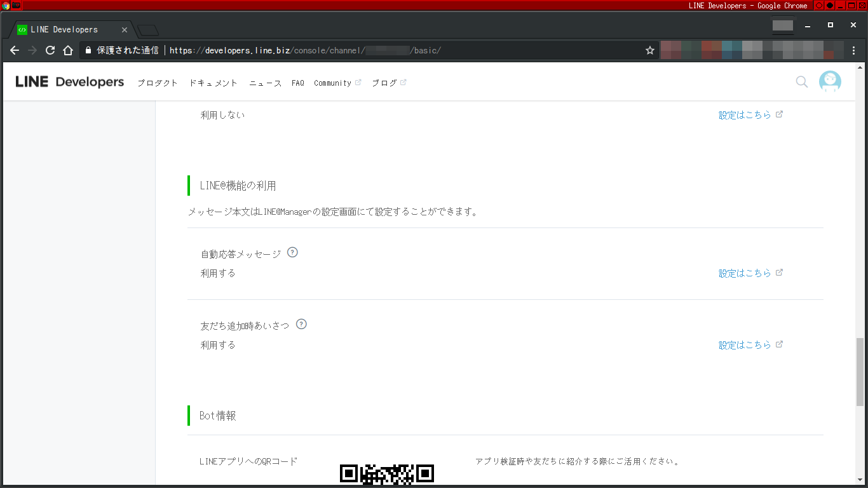Click the LINE Developers logo

point(69,81)
